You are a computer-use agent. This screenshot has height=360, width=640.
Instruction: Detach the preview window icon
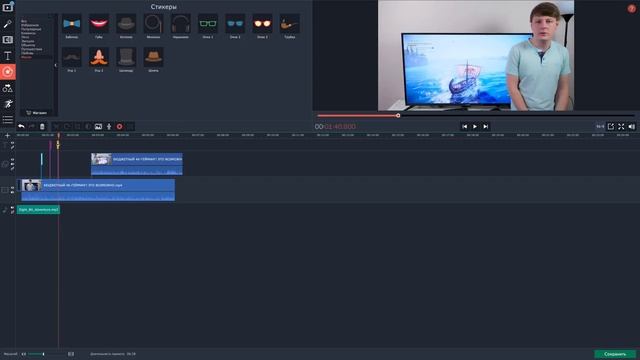[x=611, y=127]
